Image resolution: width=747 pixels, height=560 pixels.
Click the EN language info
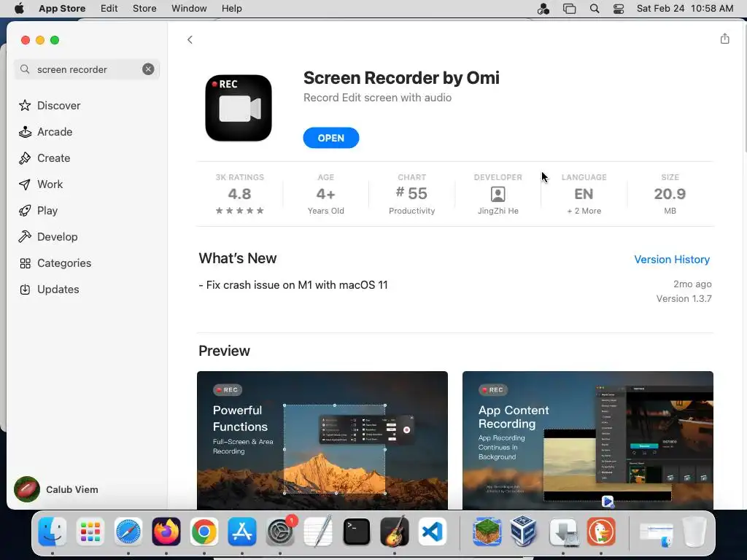point(584,194)
